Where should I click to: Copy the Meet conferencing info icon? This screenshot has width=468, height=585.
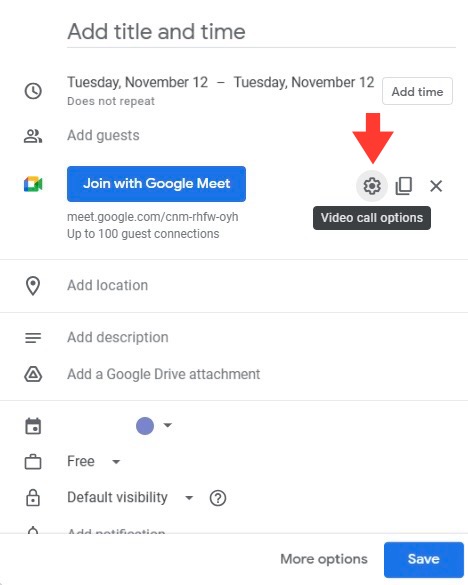click(403, 186)
